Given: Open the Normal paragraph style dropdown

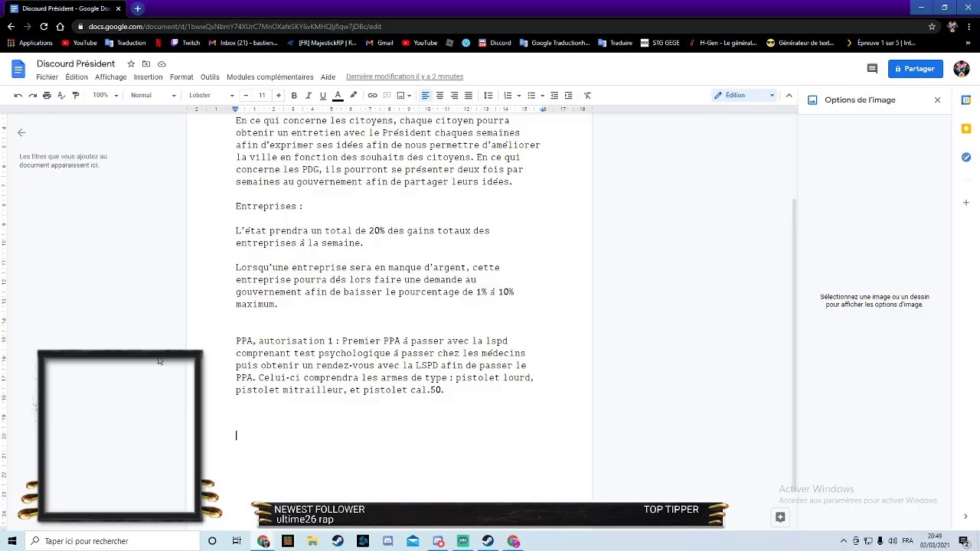Looking at the screenshot, I should pos(153,96).
